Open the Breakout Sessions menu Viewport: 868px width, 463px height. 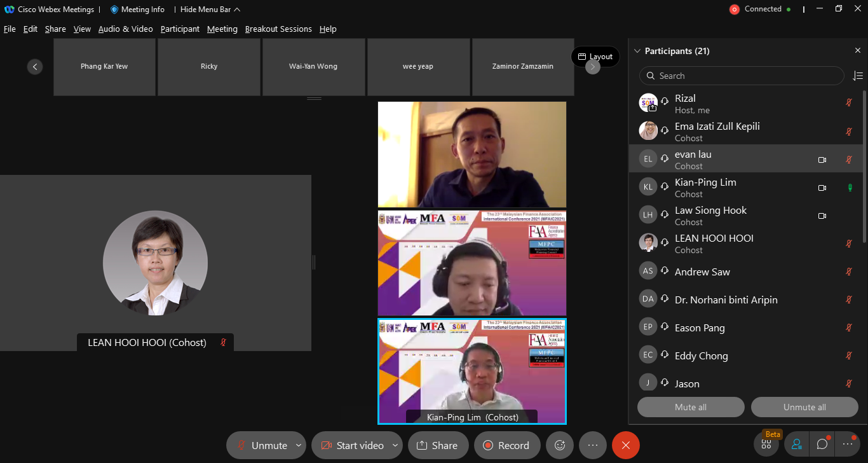278,29
